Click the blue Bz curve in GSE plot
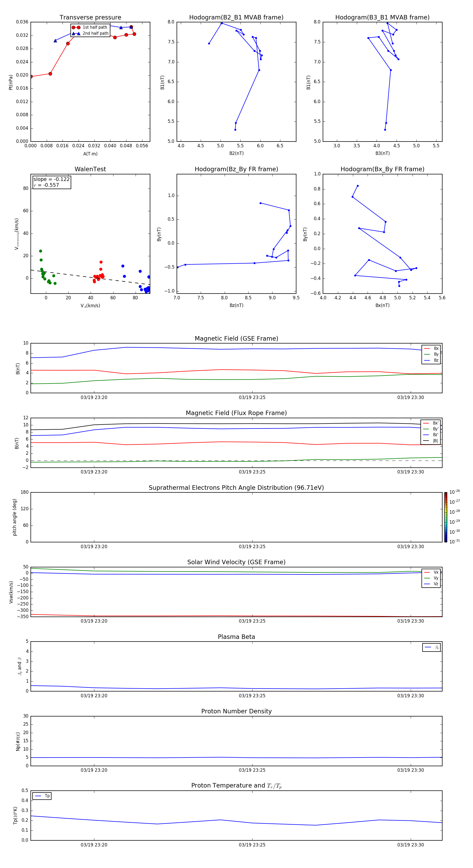The height and width of the screenshot is (868, 473). coord(236,349)
